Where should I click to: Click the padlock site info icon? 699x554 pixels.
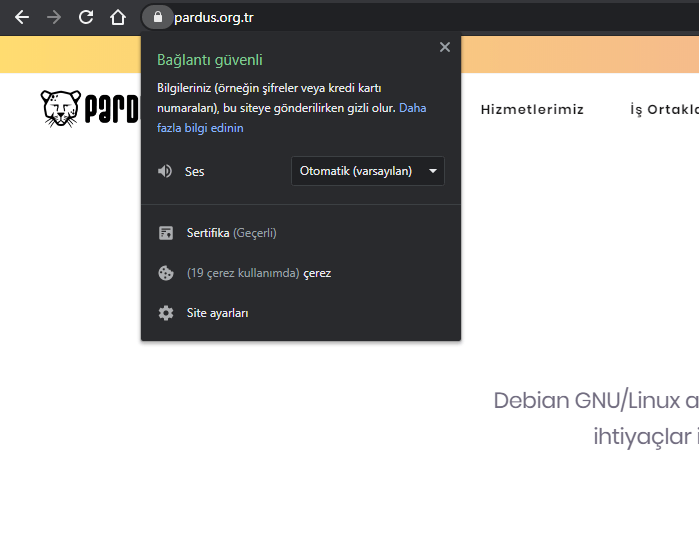(157, 17)
